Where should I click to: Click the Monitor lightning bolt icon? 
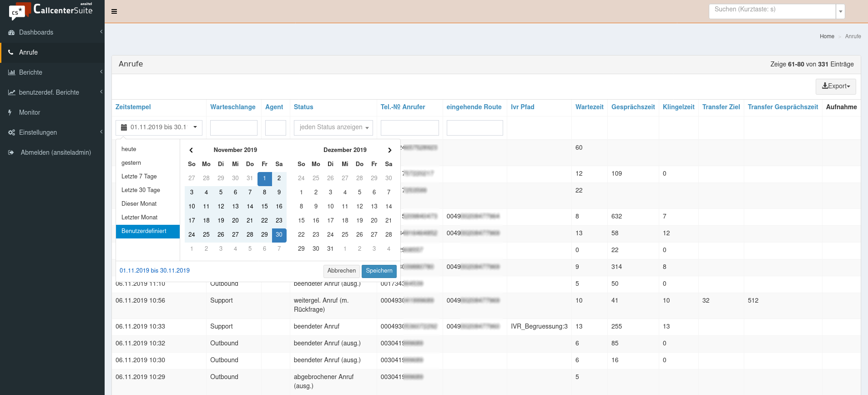coord(10,112)
